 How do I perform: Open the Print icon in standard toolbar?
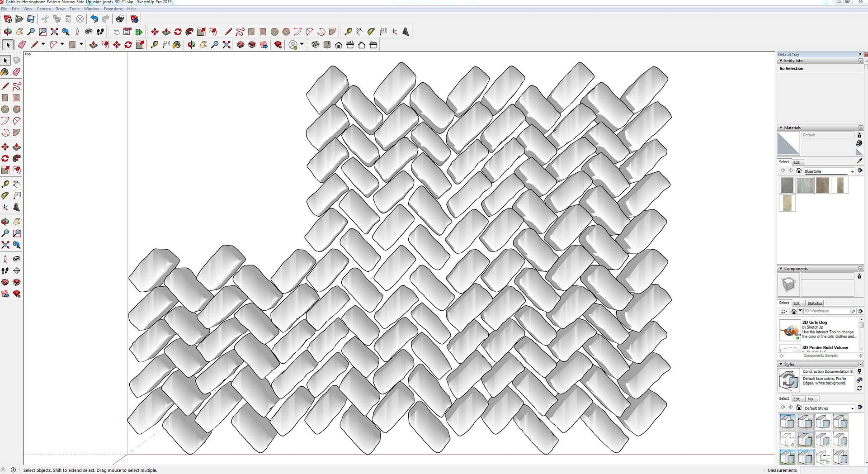pyautogui.click(x=120, y=19)
